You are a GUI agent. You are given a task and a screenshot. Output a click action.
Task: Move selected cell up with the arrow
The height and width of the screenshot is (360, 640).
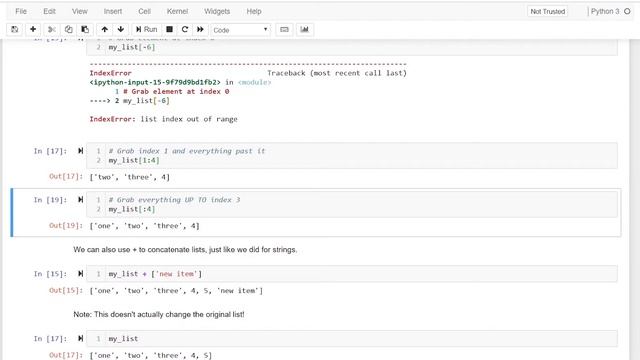point(104,29)
